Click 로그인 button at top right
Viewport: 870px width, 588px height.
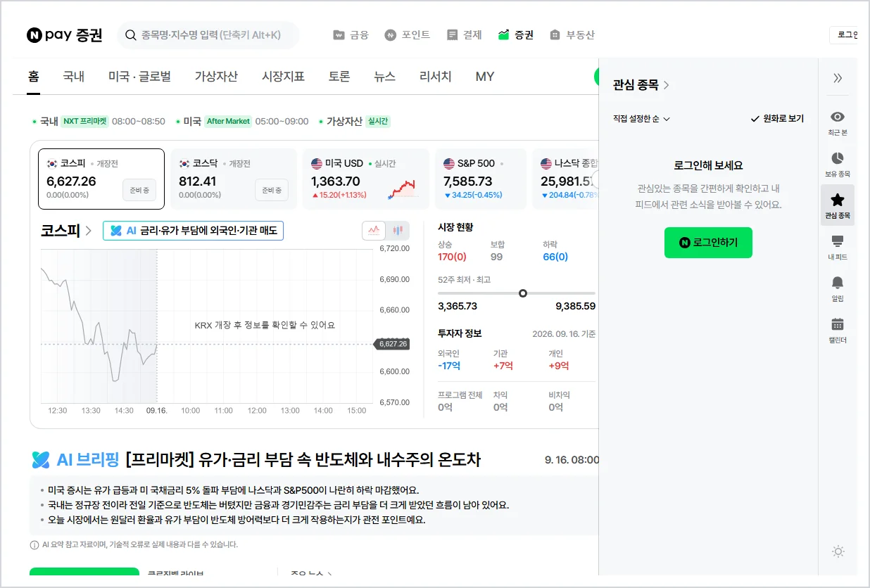[x=843, y=34]
